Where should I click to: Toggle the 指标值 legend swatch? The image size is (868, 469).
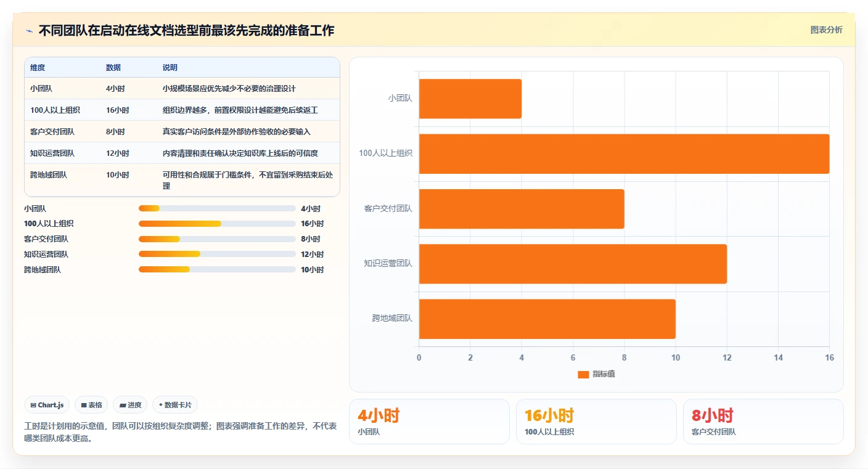pos(583,374)
